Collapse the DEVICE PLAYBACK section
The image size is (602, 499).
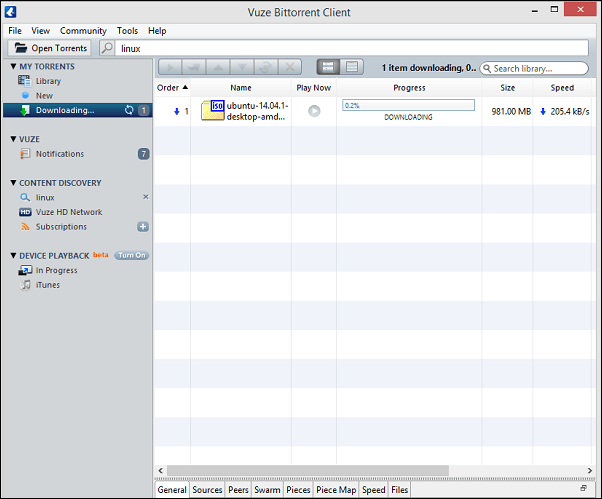[13, 256]
